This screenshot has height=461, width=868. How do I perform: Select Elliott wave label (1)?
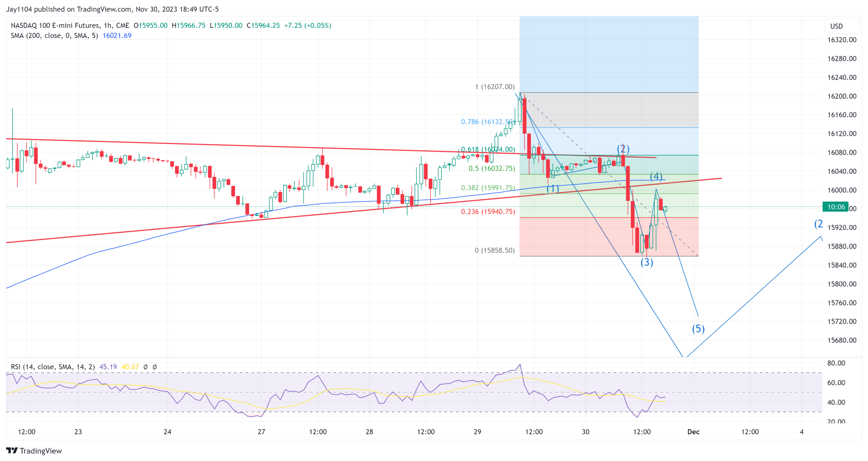coord(552,188)
